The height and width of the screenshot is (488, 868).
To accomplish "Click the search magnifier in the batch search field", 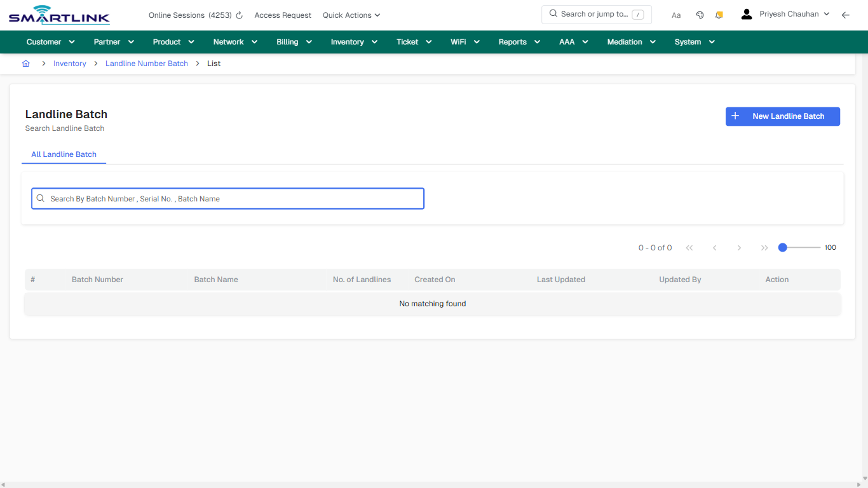I will [40, 198].
